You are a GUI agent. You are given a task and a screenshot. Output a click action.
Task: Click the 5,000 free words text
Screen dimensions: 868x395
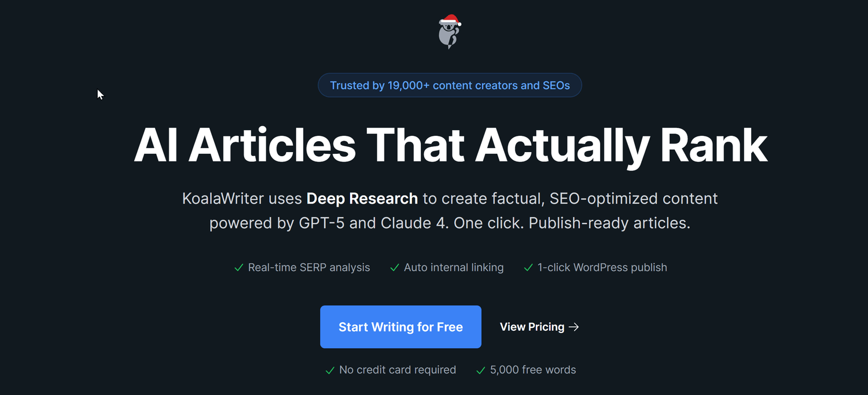532,370
